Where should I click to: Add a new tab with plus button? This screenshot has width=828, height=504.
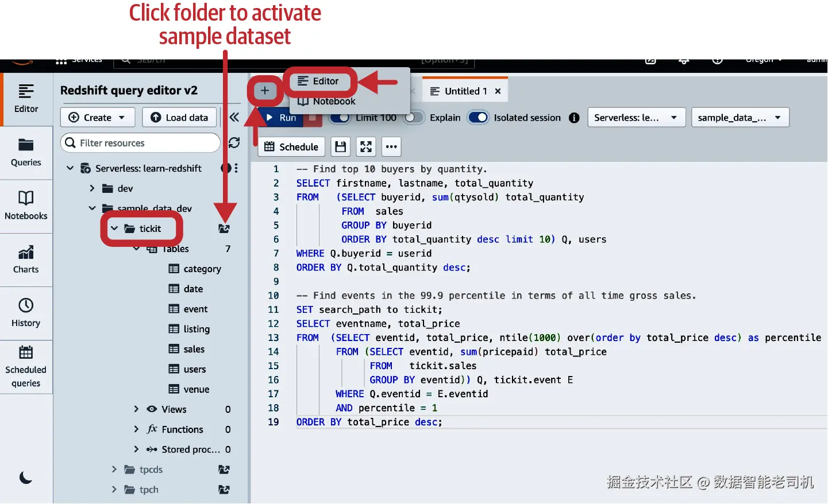[265, 91]
